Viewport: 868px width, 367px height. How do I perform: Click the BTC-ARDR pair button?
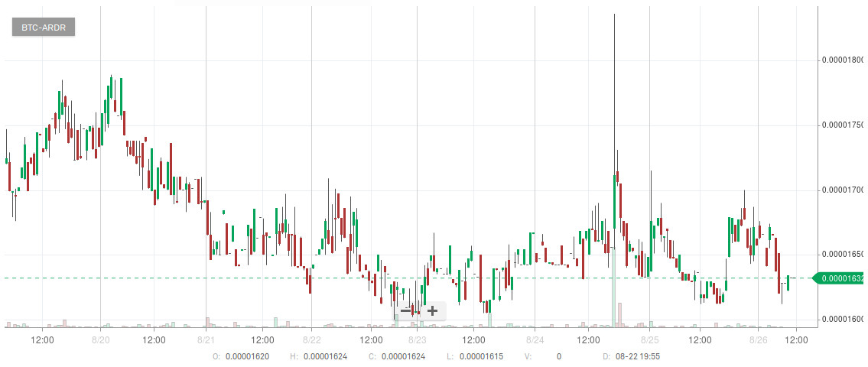click(x=44, y=27)
